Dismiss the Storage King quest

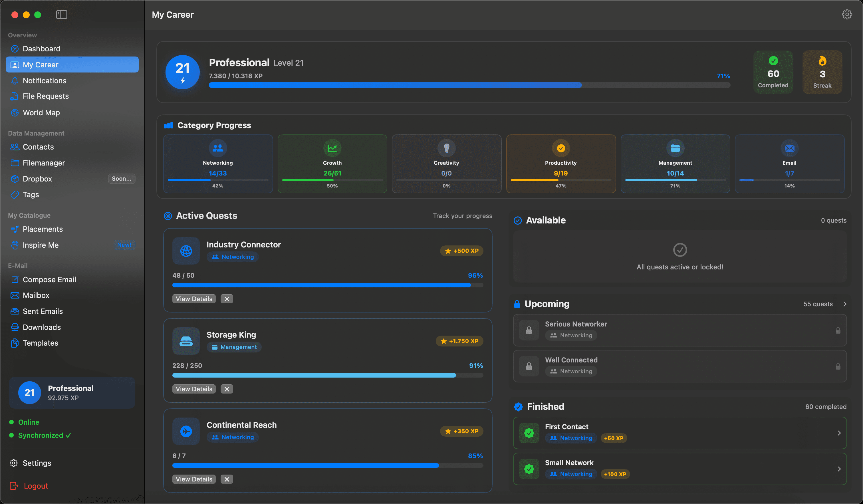pyautogui.click(x=226, y=389)
